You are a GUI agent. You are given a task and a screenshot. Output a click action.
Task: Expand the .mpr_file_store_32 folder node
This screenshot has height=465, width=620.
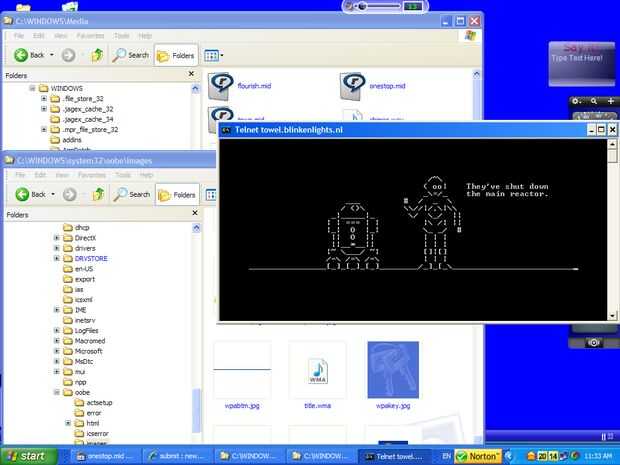pyautogui.click(x=44, y=129)
